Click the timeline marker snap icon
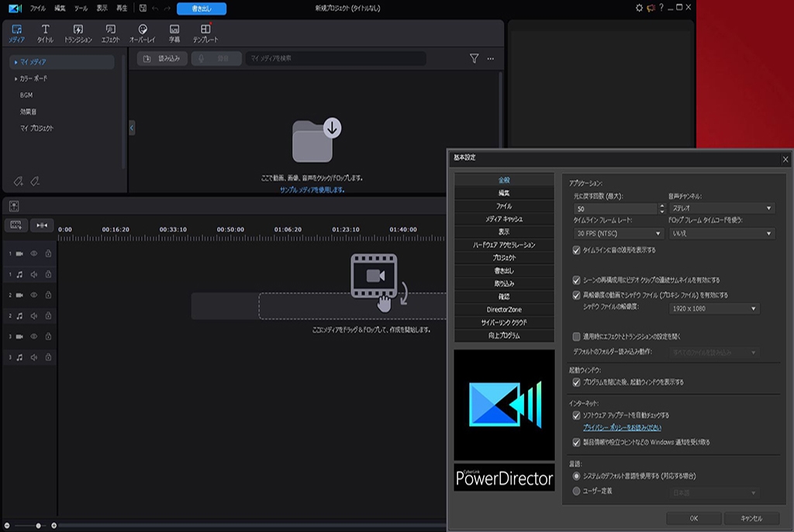Image resolution: width=794 pixels, height=532 pixels. coord(42,225)
